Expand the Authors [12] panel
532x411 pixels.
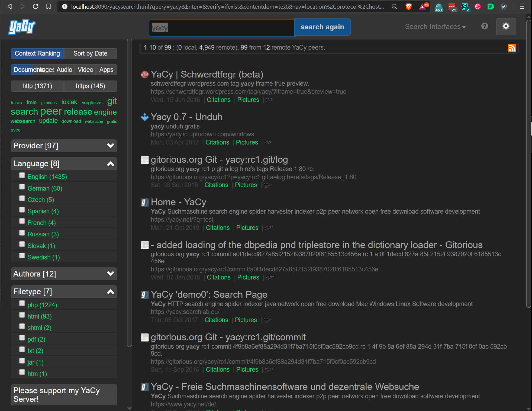pos(64,274)
